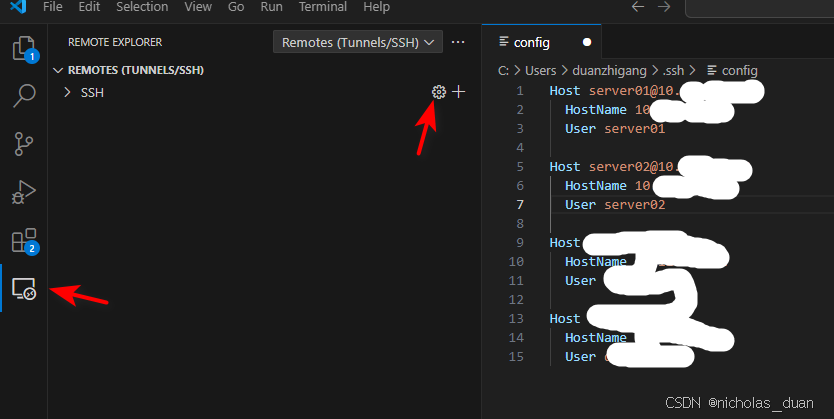Open the Go menu
The width and height of the screenshot is (834, 419).
click(x=236, y=7)
